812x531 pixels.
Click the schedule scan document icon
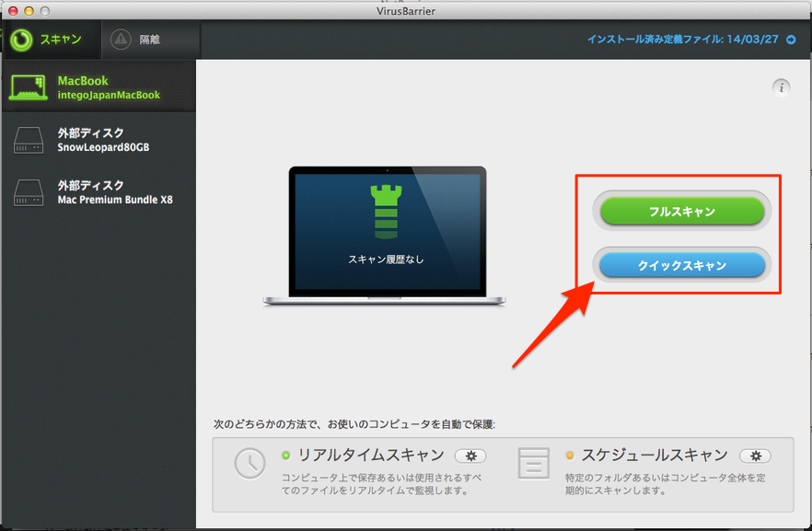point(534,463)
